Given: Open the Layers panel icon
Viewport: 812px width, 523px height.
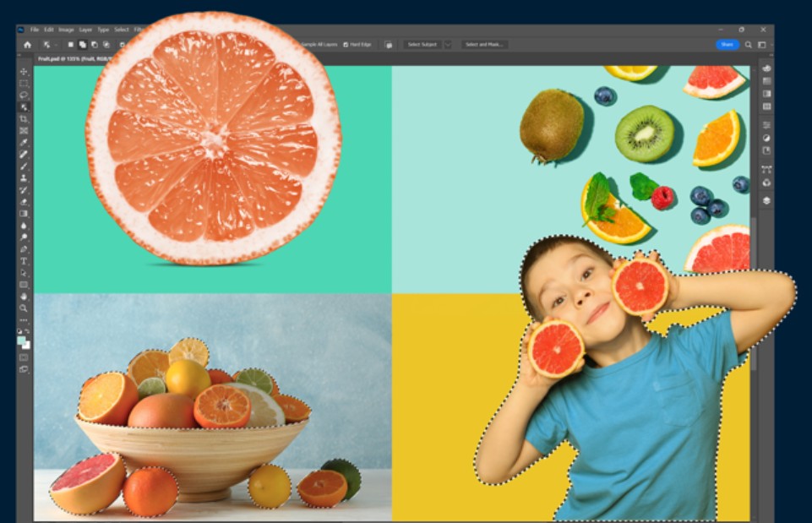Looking at the screenshot, I should point(766,200).
